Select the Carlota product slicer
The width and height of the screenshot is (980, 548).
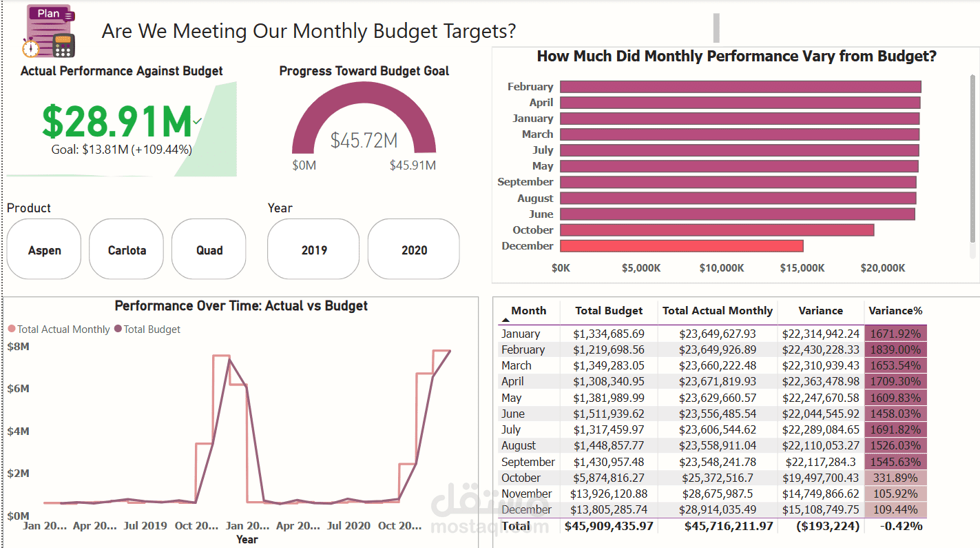[x=126, y=250]
